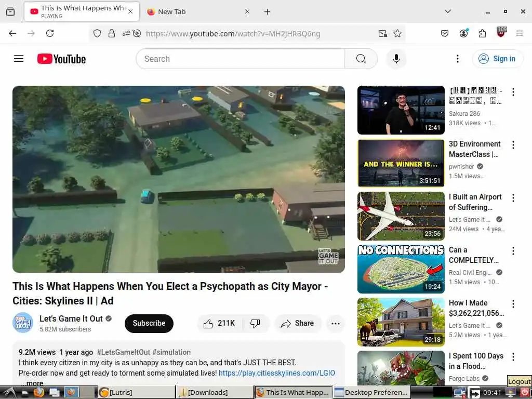The image size is (532, 399).
Task: Open the #simulation hashtag
Action: coord(171,352)
